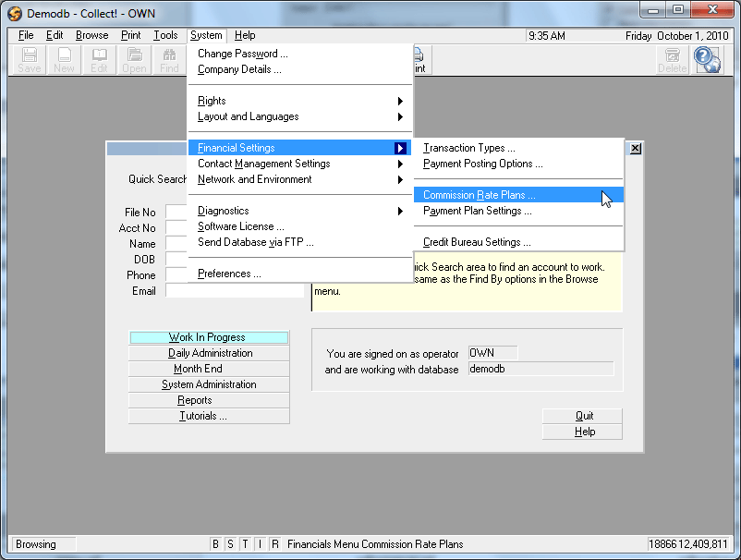Click the Month End button
This screenshot has height=560, width=741.
pyautogui.click(x=209, y=369)
